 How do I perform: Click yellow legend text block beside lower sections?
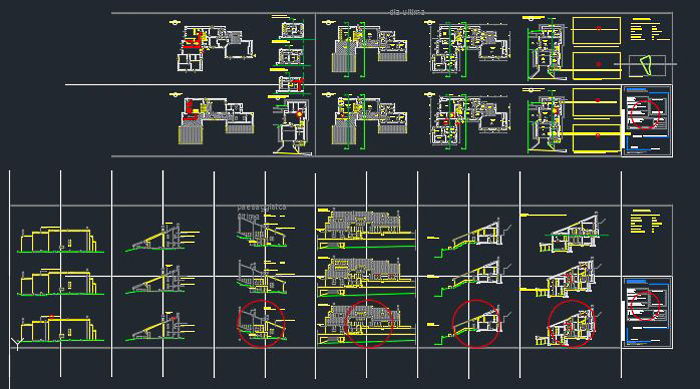tap(646, 221)
